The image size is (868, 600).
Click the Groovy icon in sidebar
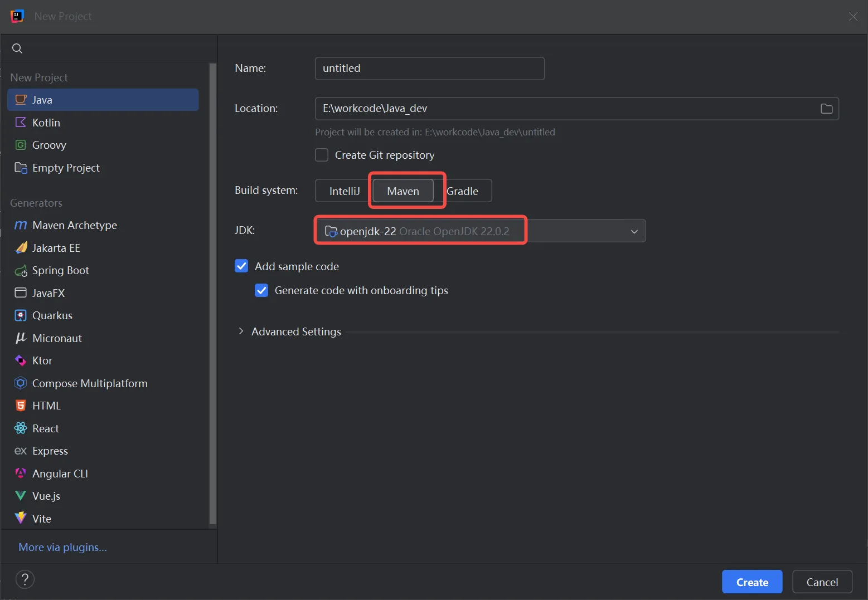pos(21,145)
